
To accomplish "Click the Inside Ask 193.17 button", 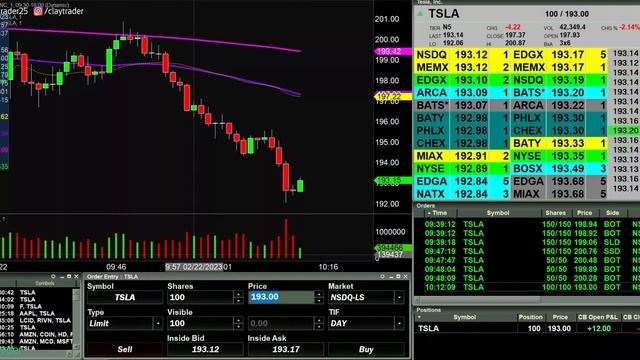I will [286, 349].
